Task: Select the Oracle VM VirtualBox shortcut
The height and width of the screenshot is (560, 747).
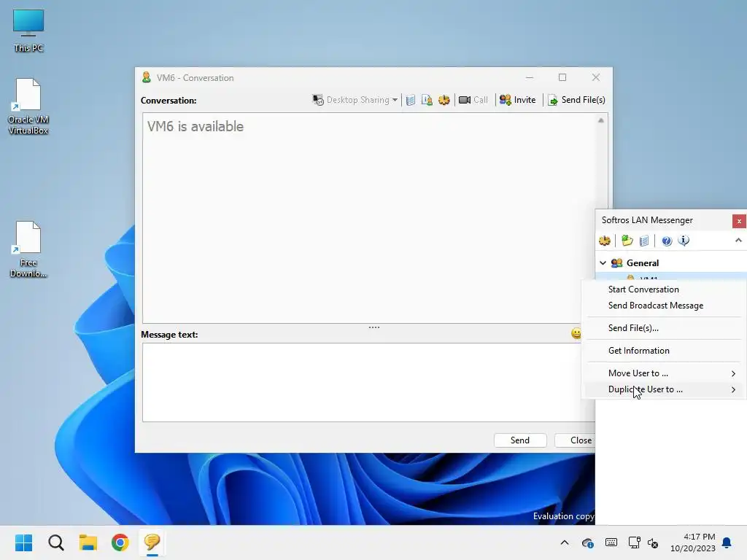Action: [28, 106]
